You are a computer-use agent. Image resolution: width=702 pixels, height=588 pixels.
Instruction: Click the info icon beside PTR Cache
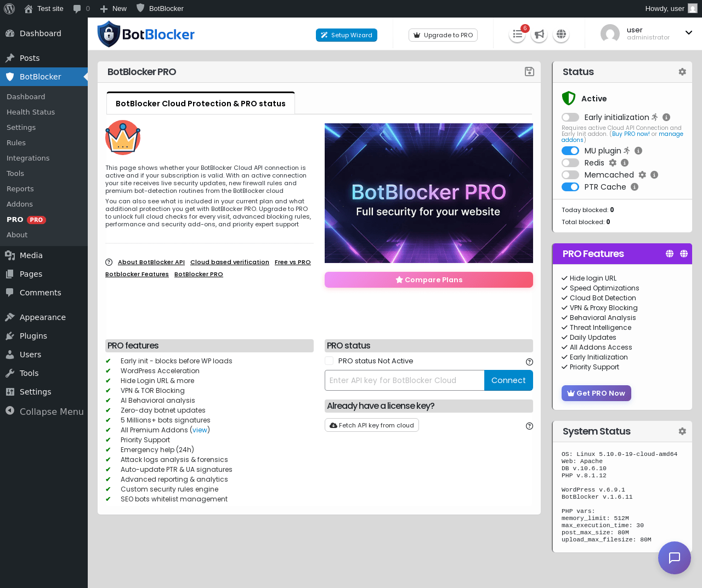(x=635, y=187)
